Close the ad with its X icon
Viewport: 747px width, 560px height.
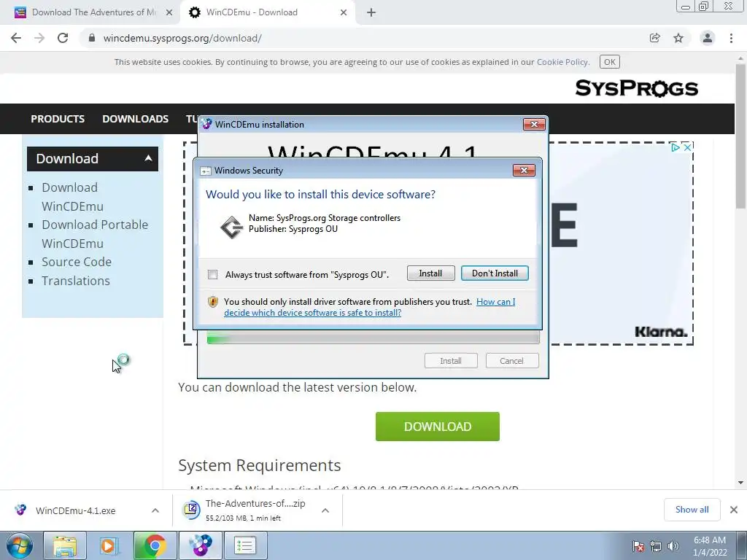pyautogui.click(x=687, y=147)
